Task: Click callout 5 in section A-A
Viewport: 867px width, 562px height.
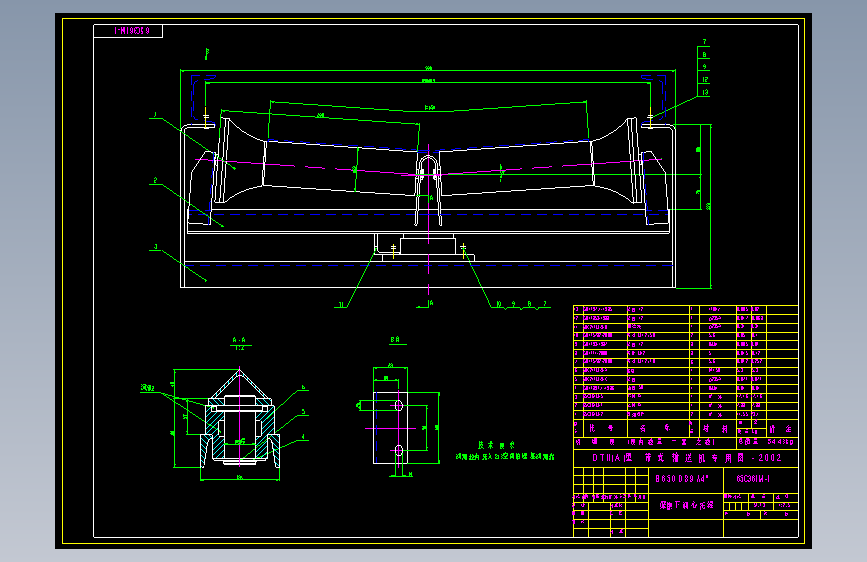Action: [x=303, y=412]
